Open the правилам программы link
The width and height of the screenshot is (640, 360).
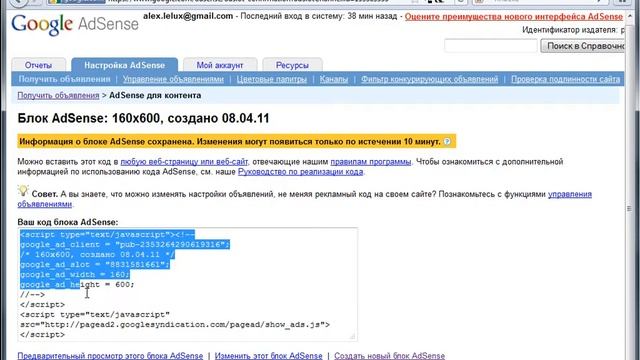click(x=371, y=162)
